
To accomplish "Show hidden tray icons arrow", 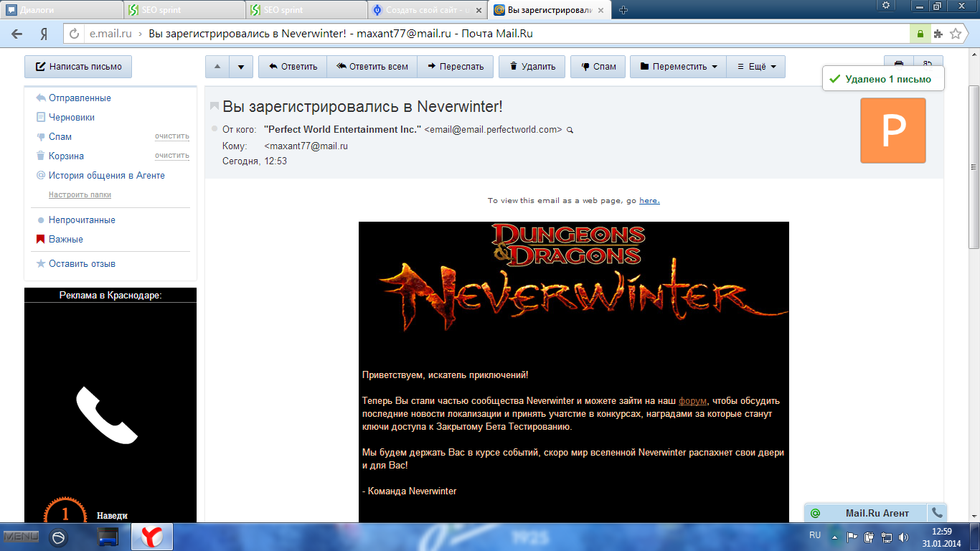I will (834, 537).
